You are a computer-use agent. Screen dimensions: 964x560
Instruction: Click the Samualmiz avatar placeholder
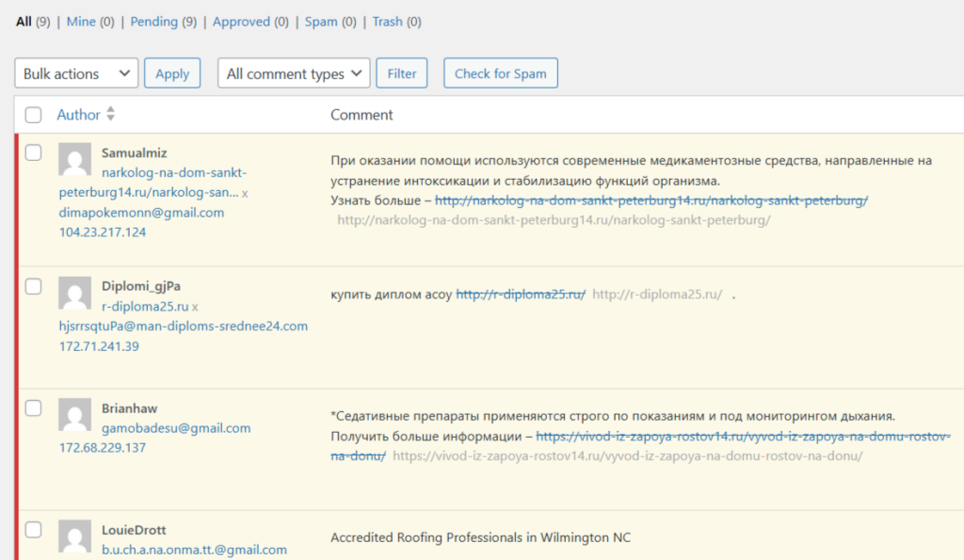click(x=74, y=160)
